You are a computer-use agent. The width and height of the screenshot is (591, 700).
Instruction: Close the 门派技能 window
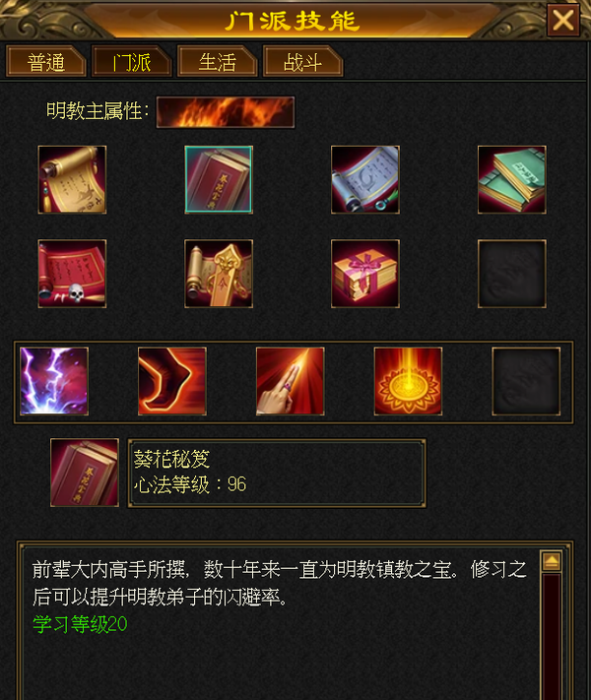point(563,20)
